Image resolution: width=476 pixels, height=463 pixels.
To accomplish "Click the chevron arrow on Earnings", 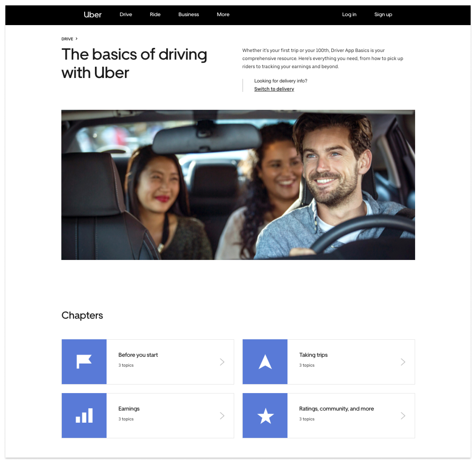I will (x=222, y=415).
